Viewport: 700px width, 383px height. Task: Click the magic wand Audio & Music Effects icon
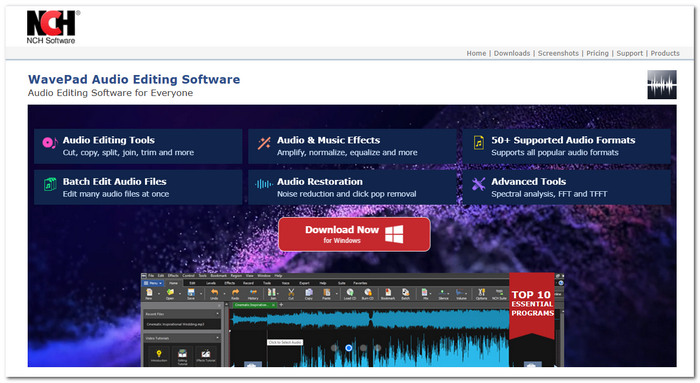pos(264,143)
